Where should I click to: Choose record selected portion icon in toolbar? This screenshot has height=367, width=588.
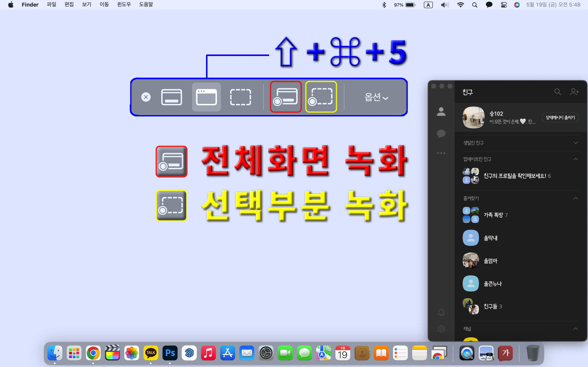coord(321,97)
